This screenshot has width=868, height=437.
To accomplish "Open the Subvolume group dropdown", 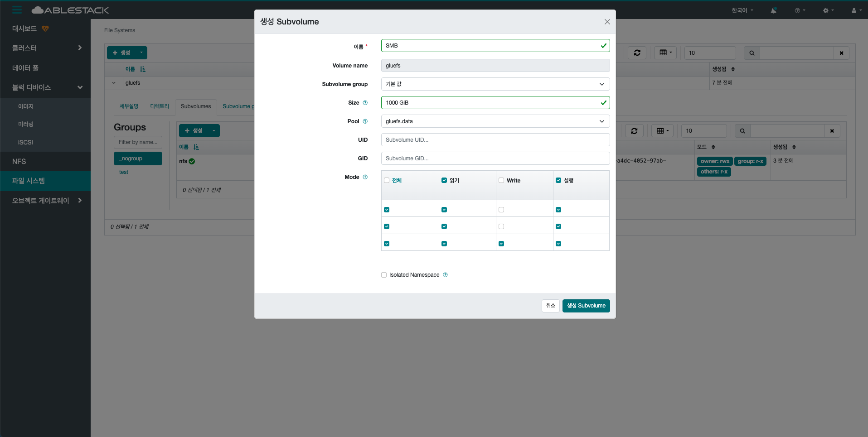I will 495,84.
